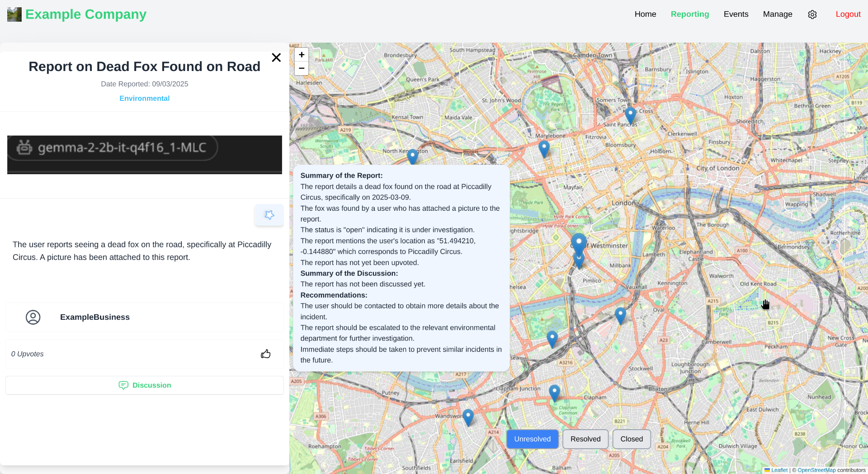Select the map marker near Saint Pancras
The width and height of the screenshot is (868, 474).
630,114
